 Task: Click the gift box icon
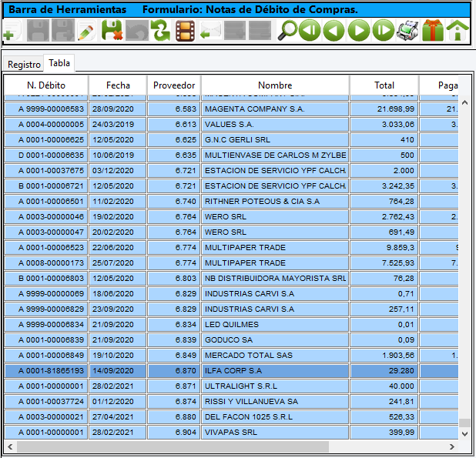coord(433,31)
